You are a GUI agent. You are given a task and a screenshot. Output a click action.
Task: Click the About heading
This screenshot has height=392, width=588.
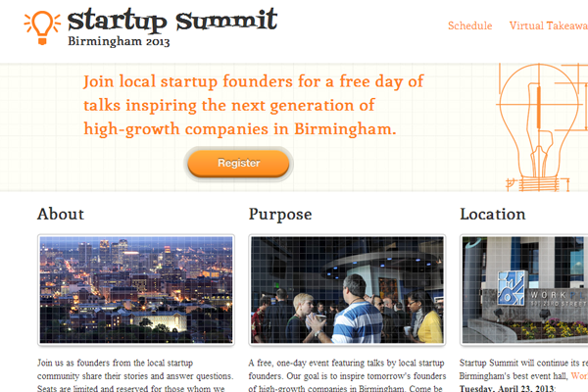tap(61, 215)
